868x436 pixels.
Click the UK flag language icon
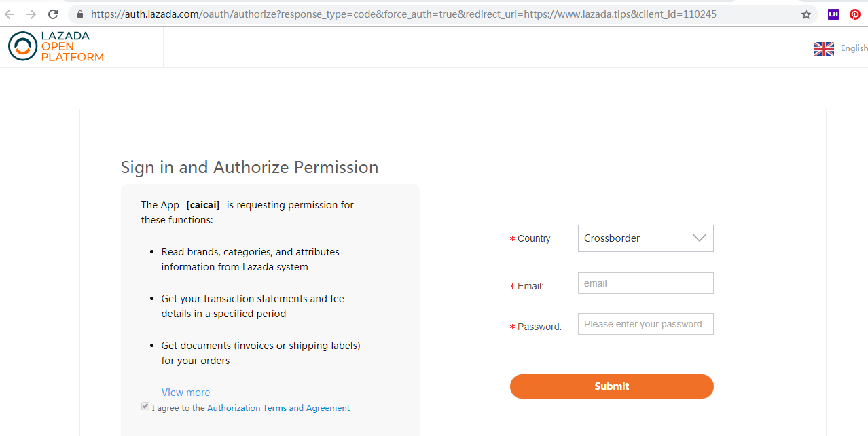tap(823, 48)
